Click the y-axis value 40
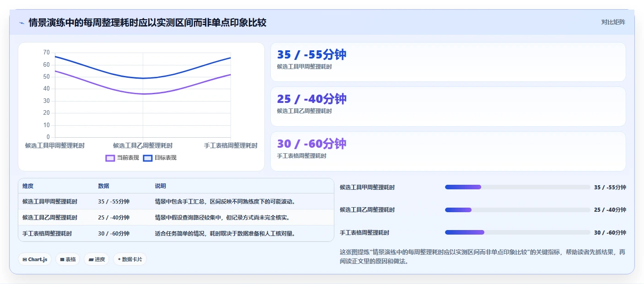Screen dimensions: 644x284 47,89
